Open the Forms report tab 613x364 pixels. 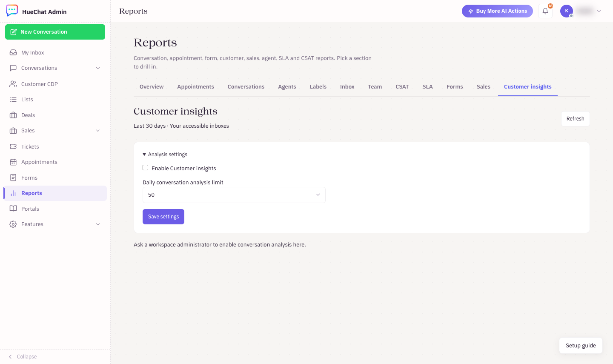click(x=455, y=86)
